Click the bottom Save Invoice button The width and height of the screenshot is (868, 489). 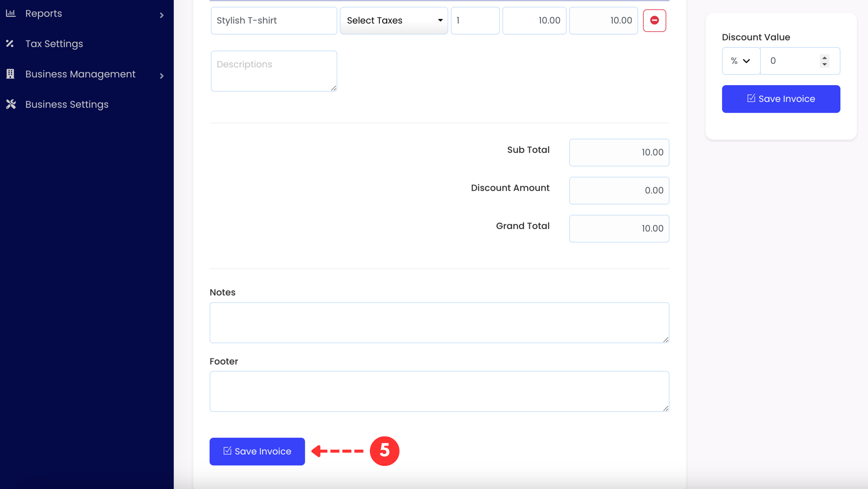click(257, 451)
